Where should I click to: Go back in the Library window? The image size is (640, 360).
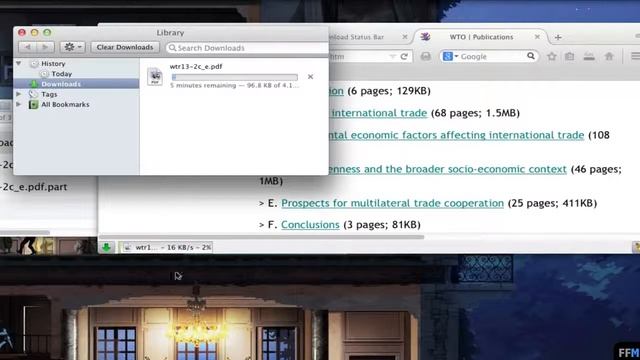click(x=28, y=47)
